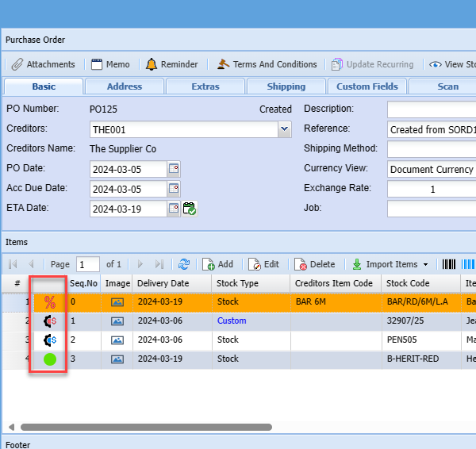
Task: Open the Attachments paperclip tool
Action: tap(44, 64)
